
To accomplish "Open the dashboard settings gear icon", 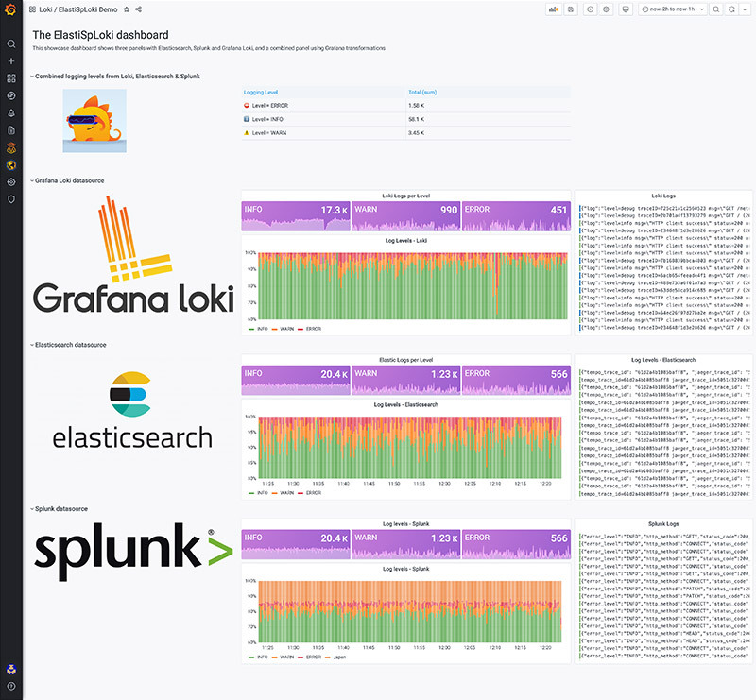I will pyautogui.click(x=606, y=9).
